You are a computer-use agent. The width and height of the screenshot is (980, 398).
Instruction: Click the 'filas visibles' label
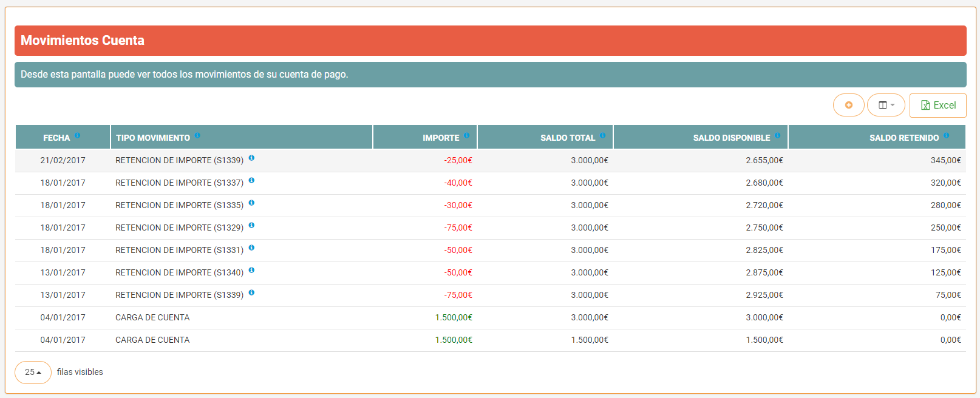pyautogui.click(x=80, y=372)
